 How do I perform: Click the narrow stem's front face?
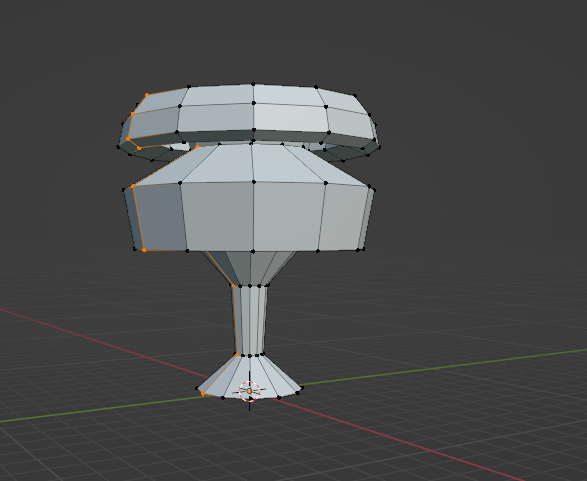[250, 320]
